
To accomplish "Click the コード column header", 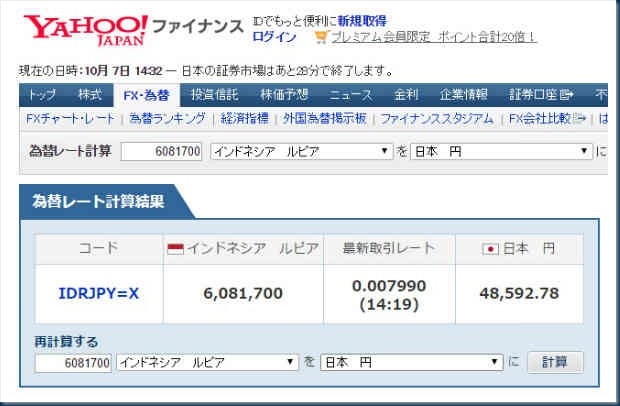I will pyautogui.click(x=98, y=248).
